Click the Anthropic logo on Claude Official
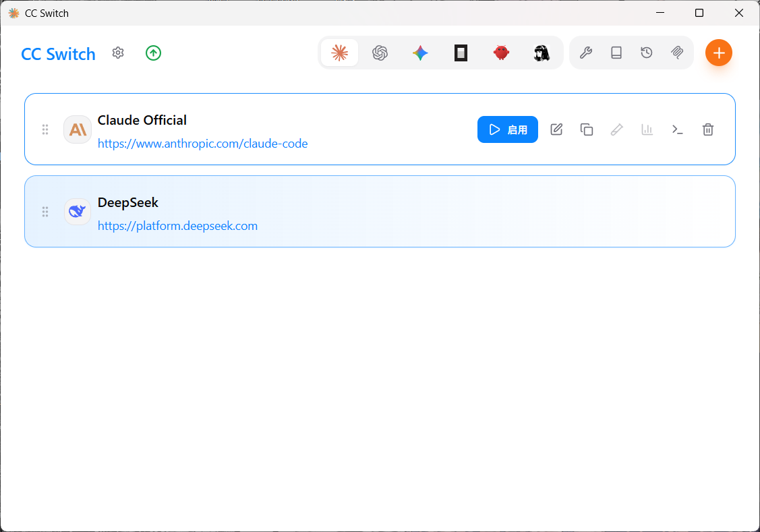This screenshot has height=532, width=760. click(x=78, y=129)
